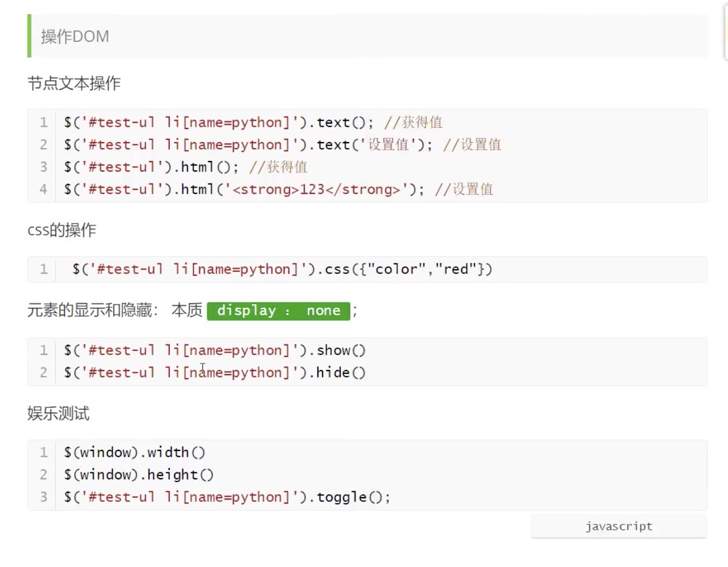Click the green display : none inline code
Image resolution: width=728 pixels, height=567 pixels.
(x=278, y=311)
